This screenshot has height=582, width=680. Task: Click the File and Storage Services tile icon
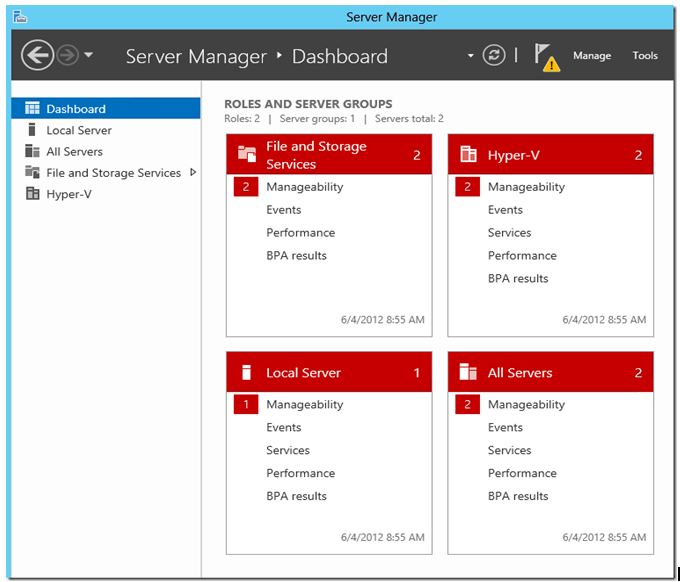pos(247,154)
